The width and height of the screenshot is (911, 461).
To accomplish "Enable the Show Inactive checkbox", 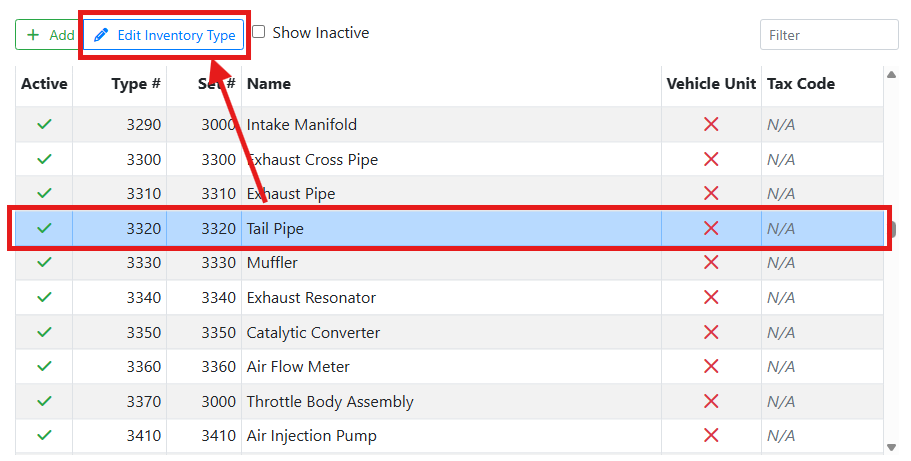I will 259,32.
